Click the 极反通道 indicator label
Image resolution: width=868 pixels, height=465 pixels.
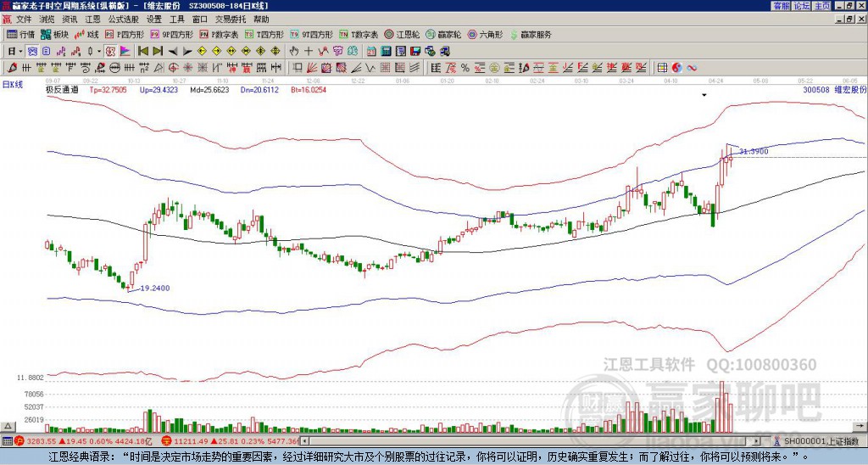62,89
